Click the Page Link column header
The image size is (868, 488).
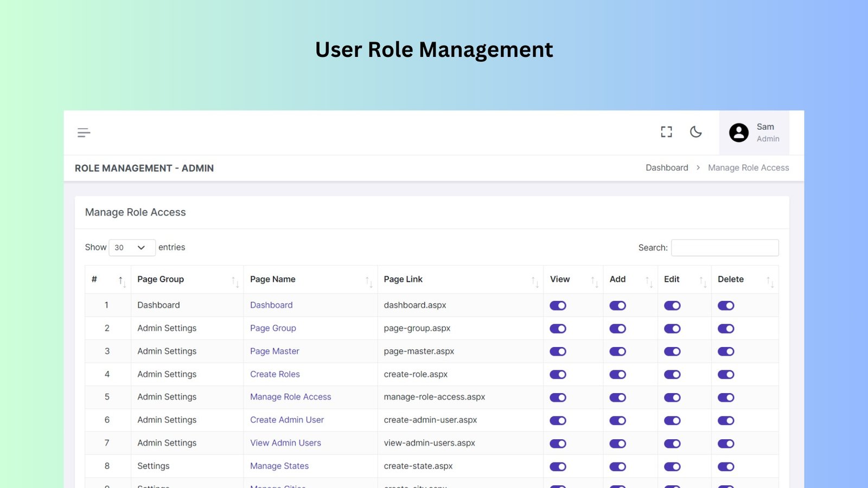point(461,279)
